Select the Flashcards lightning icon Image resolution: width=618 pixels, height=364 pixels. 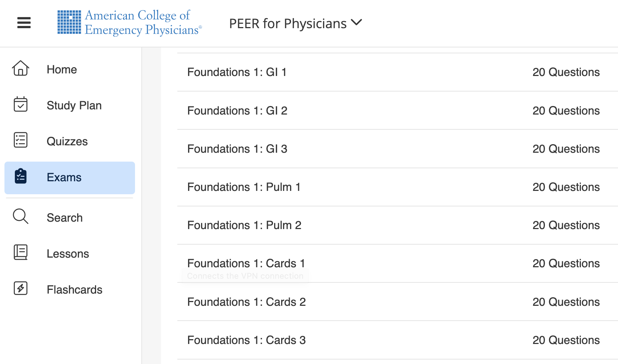tap(20, 289)
